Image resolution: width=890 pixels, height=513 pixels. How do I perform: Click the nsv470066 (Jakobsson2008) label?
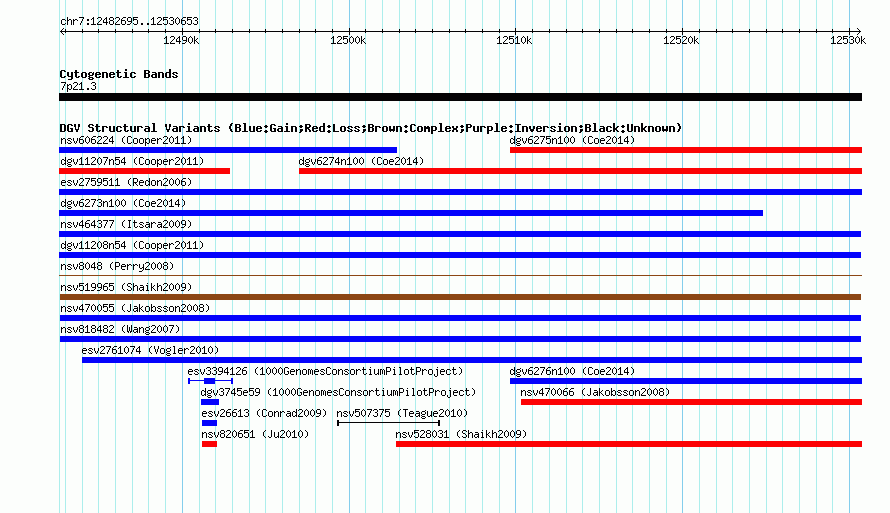tap(595, 392)
